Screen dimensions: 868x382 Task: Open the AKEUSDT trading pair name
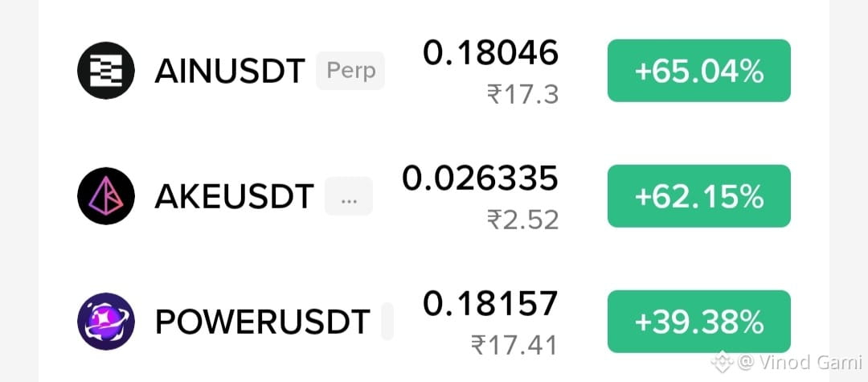[234, 196]
